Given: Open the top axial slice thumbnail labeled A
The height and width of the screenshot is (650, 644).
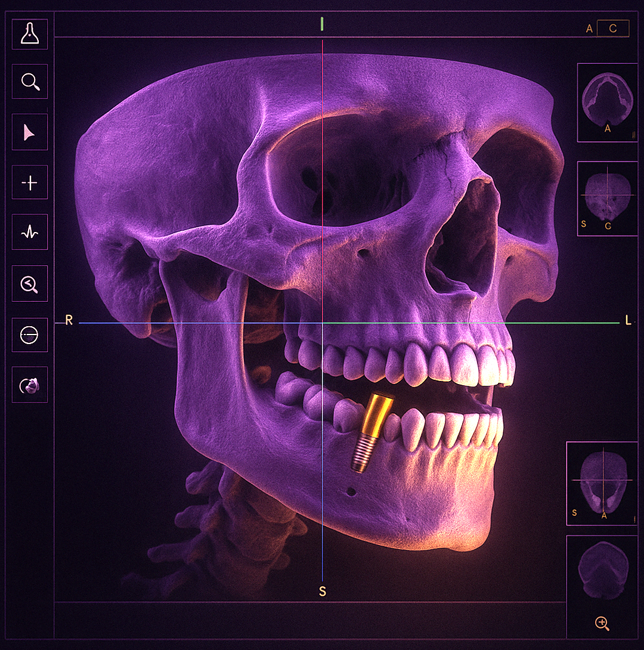Looking at the screenshot, I should tap(607, 103).
